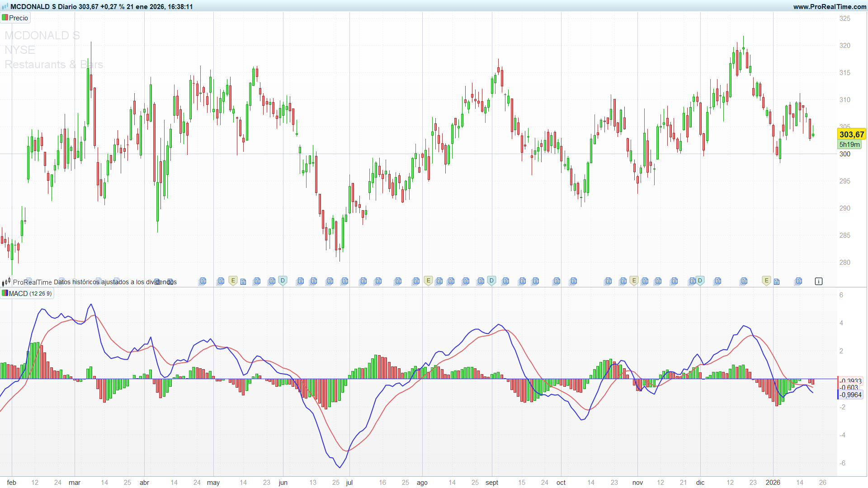Open the news icon just left of the April E marker
868x488 pixels.
click(x=221, y=281)
